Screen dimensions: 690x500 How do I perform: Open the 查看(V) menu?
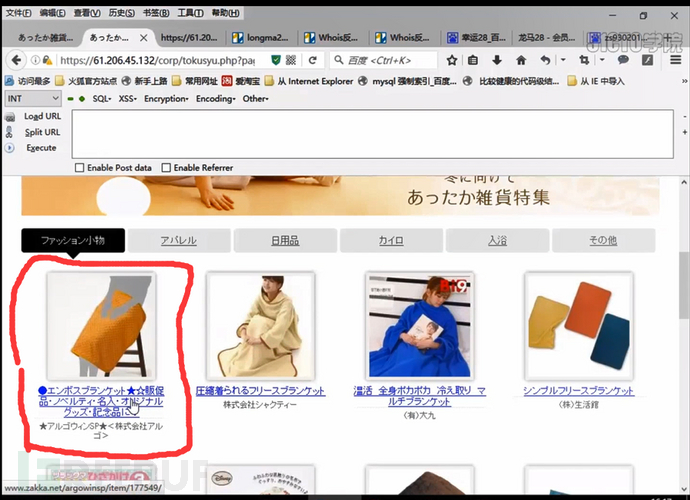(x=87, y=13)
